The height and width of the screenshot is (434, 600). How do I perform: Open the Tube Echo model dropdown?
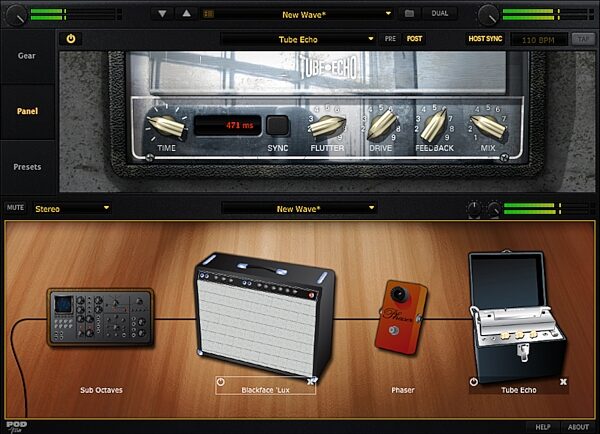click(x=298, y=39)
